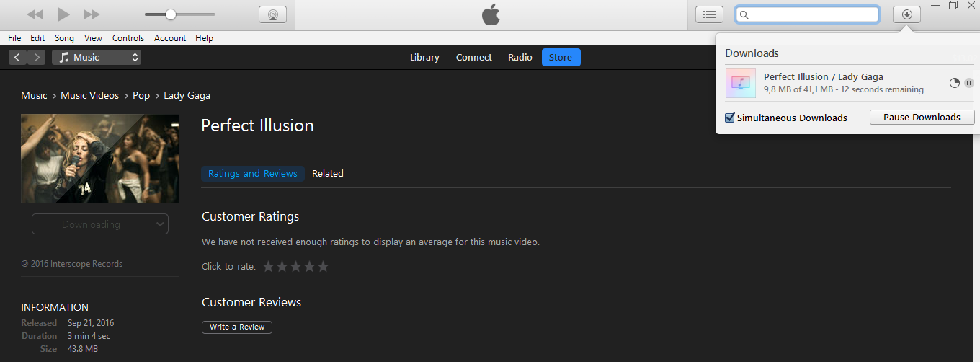
Task: Open the Song menu
Action: click(64, 38)
